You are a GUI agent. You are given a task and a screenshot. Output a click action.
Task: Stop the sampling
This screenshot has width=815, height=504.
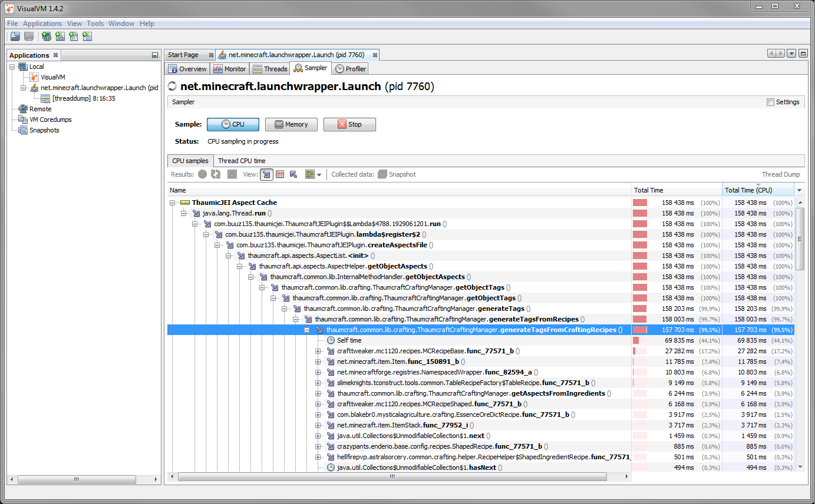[x=349, y=124]
